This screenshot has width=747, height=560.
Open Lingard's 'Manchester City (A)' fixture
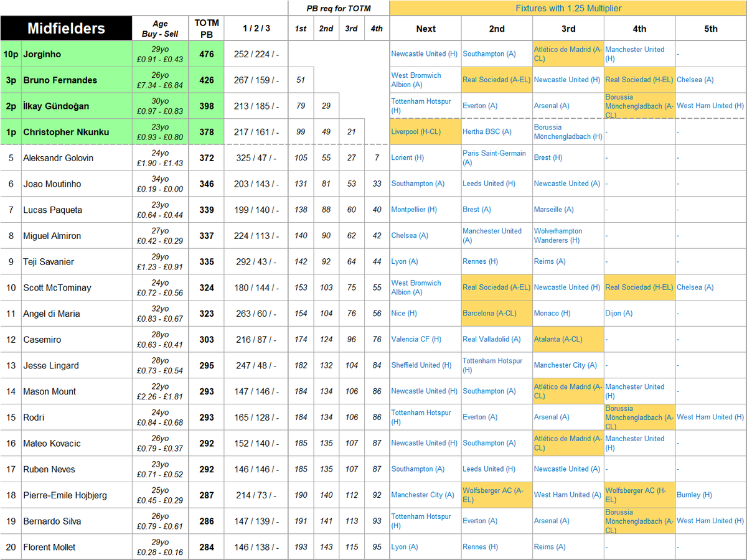point(566,365)
